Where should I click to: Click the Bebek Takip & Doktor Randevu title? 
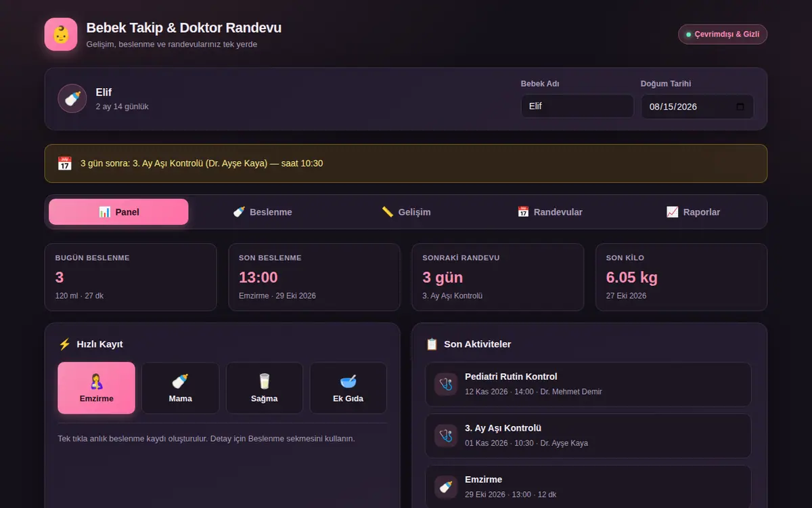(184, 28)
